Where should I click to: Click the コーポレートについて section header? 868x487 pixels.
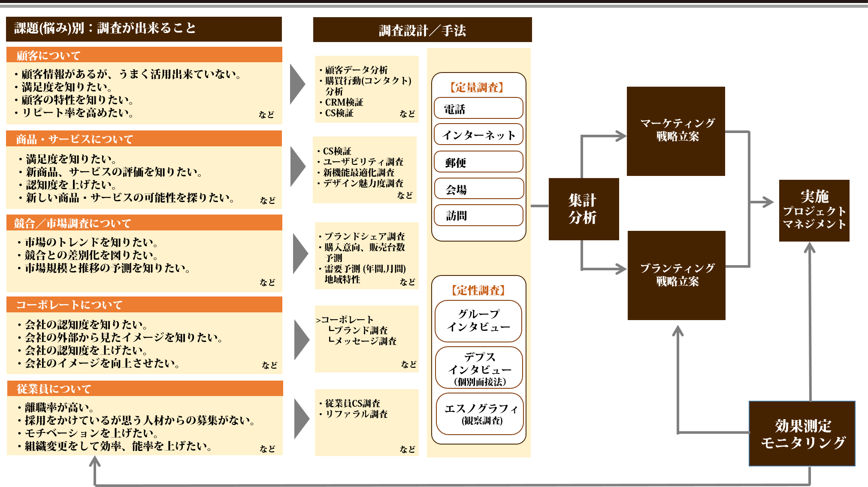pos(144,305)
